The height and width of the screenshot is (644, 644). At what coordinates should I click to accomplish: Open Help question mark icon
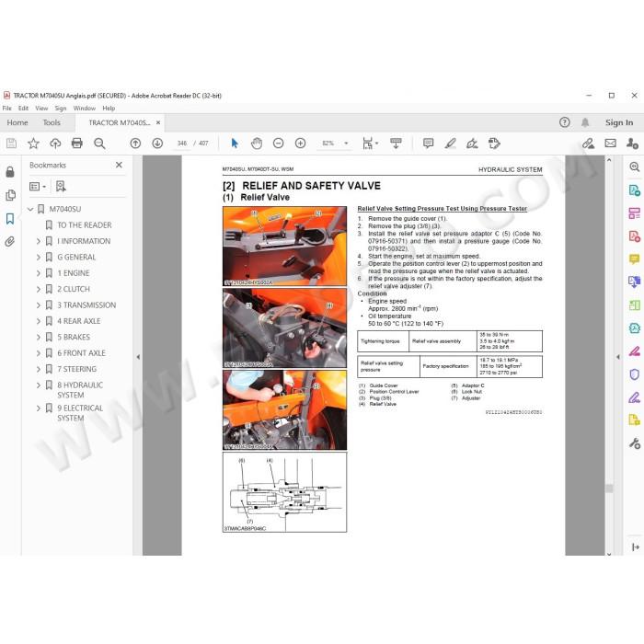(x=565, y=122)
